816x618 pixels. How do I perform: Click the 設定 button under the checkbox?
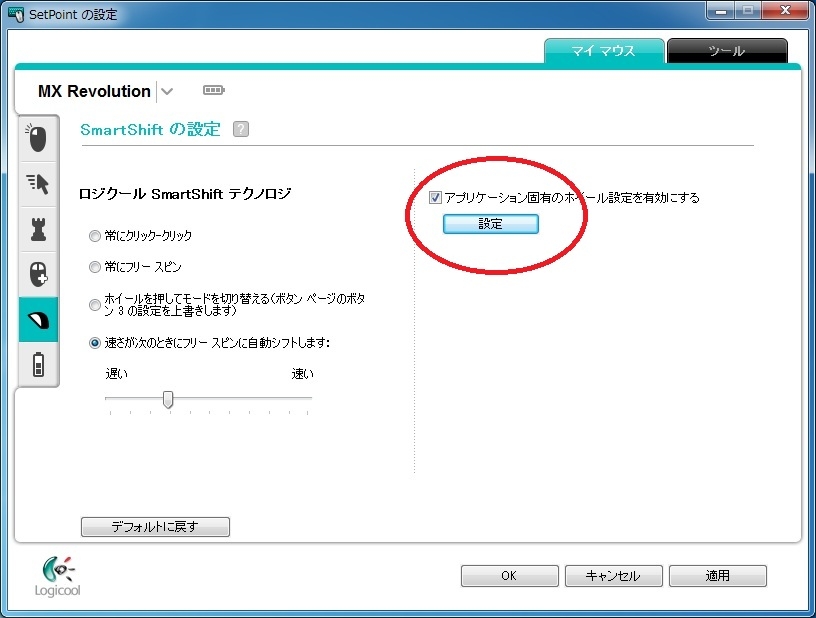(491, 224)
